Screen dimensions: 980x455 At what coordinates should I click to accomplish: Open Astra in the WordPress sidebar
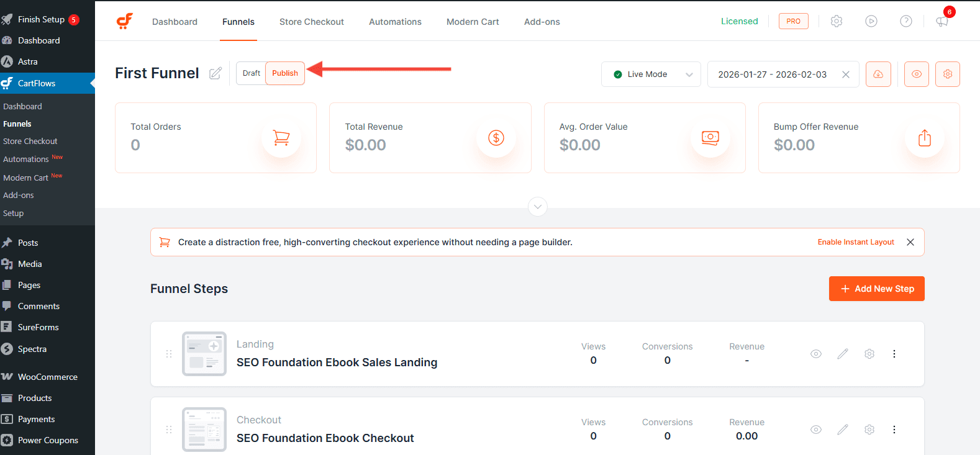click(x=47, y=61)
